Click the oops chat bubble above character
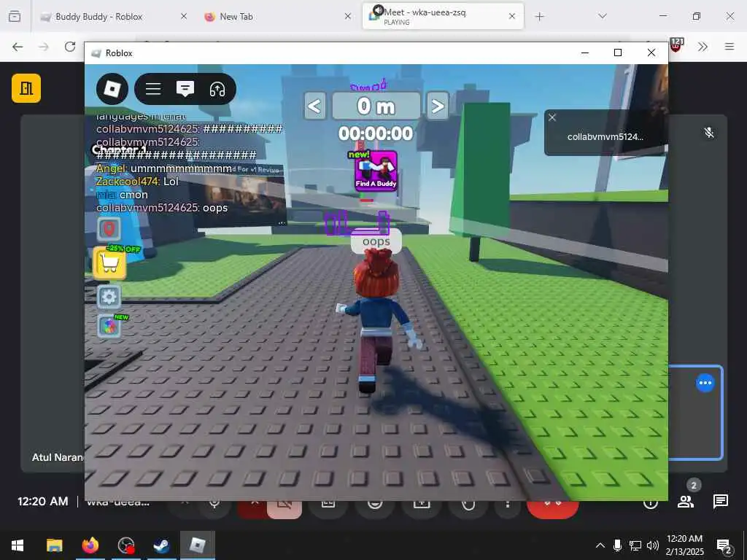Screen dimensions: 747x560 [376, 242]
